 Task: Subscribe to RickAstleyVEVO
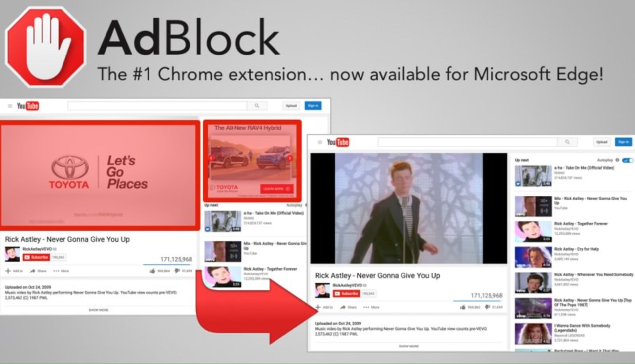point(346,293)
